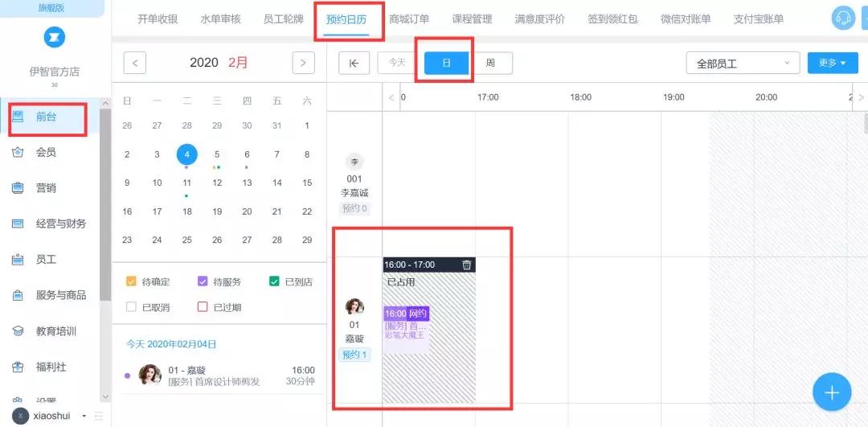868x427 pixels.
Task: Delete the 16:00 - 17:00 occupied slot via trash icon
Action: click(x=467, y=265)
